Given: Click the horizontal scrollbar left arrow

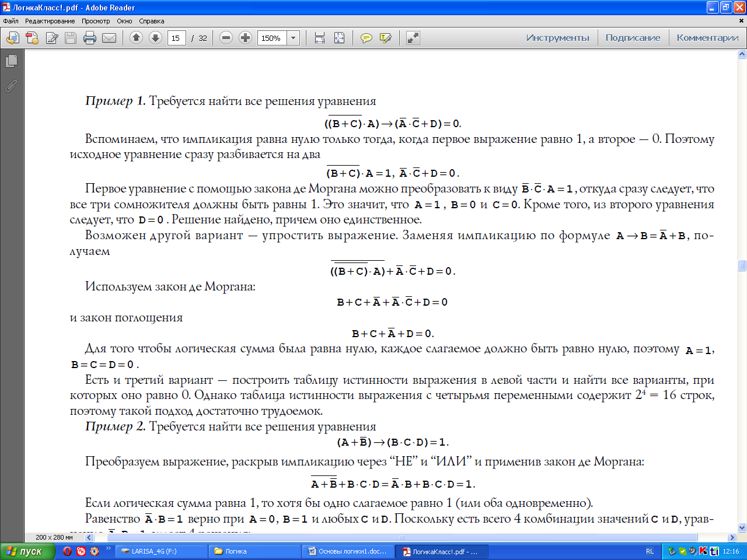Looking at the screenshot, I should click(89, 537).
